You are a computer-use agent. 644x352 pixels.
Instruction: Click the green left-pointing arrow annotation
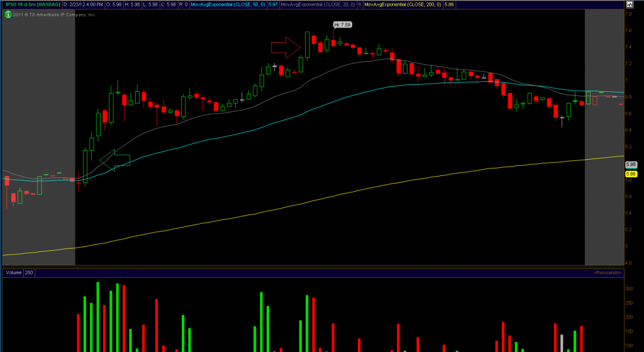point(114,160)
